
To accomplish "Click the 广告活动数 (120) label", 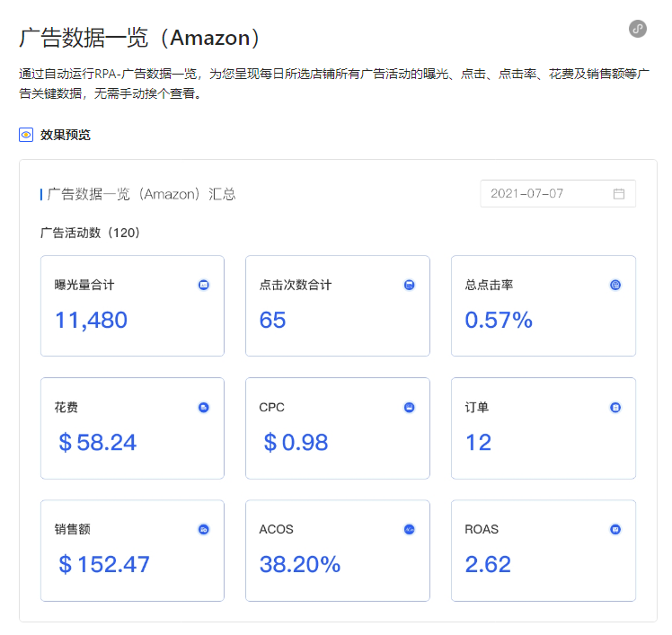I will (90, 233).
